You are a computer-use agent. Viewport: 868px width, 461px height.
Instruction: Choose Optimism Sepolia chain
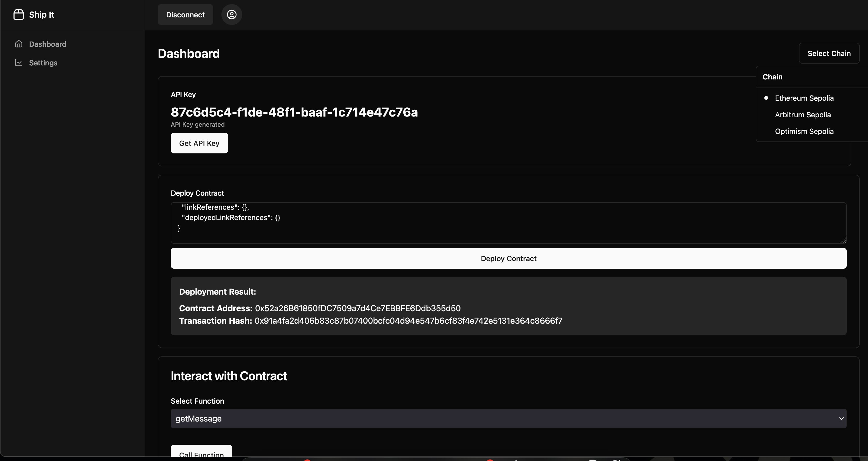804,131
